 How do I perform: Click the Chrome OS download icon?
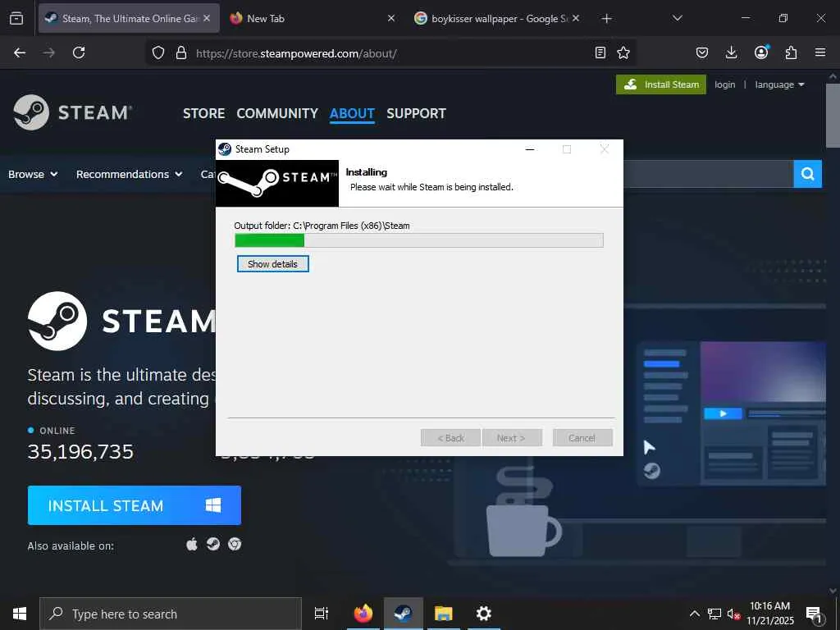pyautogui.click(x=235, y=545)
